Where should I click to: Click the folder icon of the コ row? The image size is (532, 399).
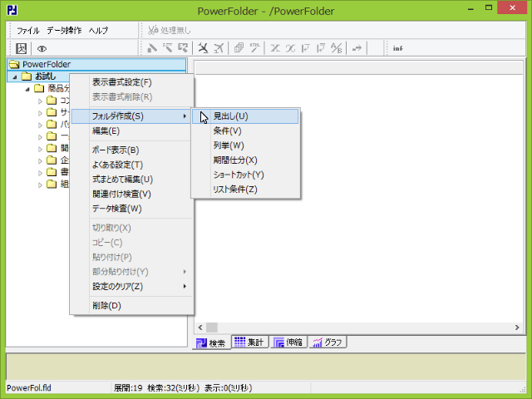(x=52, y=101)
